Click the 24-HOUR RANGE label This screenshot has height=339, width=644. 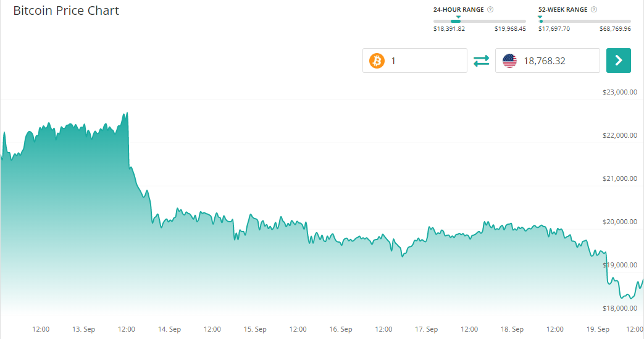click(459, 10)
